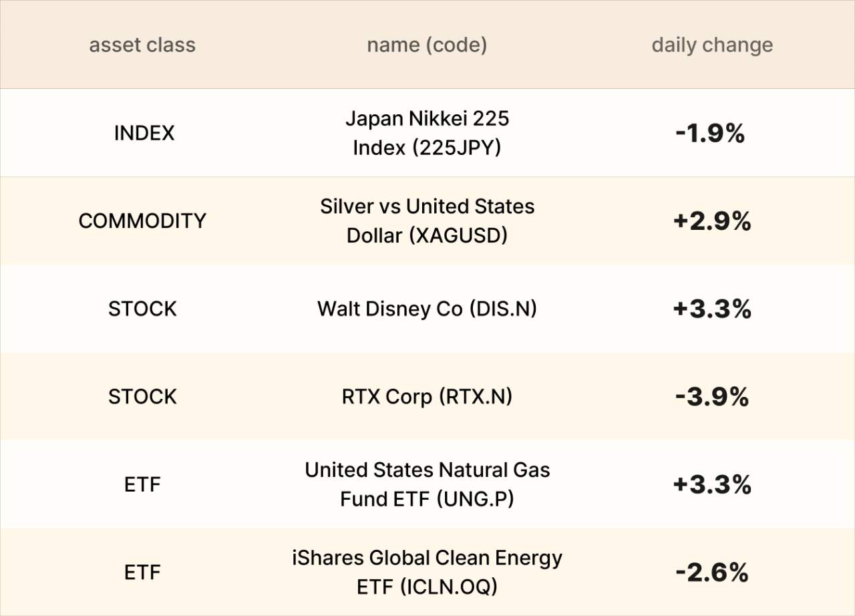Click the -2.6% daily change value
The width and height of the screenshot is (855, 616).
pyautogui.click(x=712, y=573)
